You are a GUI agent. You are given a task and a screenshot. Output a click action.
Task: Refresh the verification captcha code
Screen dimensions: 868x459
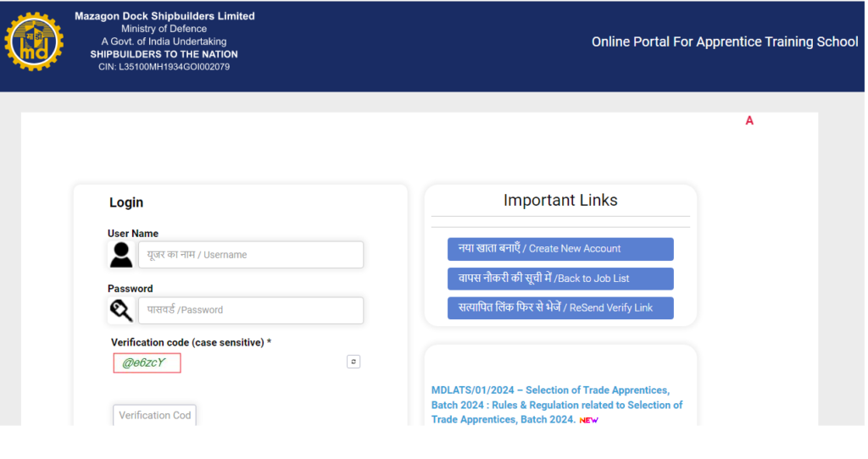(353, 362)
